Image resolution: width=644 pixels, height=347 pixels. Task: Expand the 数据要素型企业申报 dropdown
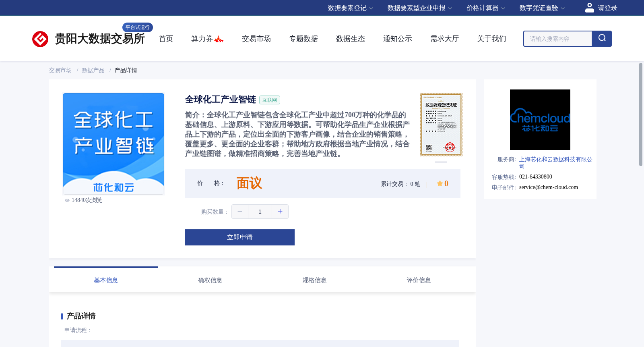pyautogui.click(x=420, y=8)
